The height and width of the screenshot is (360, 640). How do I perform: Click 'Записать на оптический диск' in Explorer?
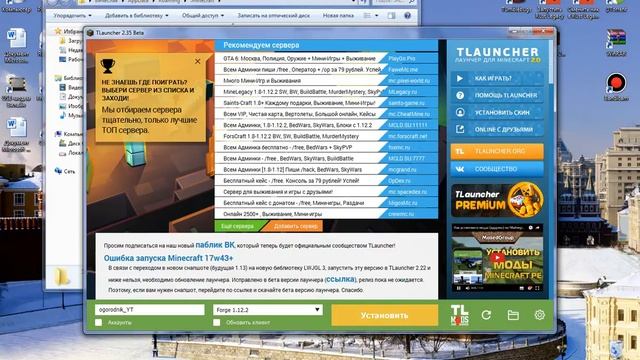pyautogui.click(x=273, y=16)
